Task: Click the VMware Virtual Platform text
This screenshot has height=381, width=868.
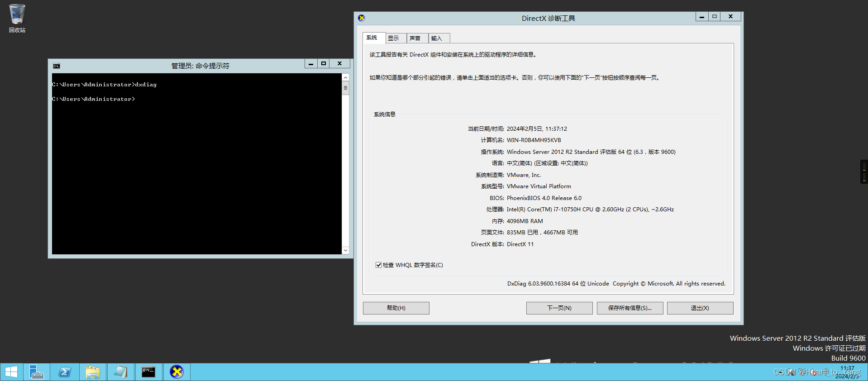Action: pos(539,186)
